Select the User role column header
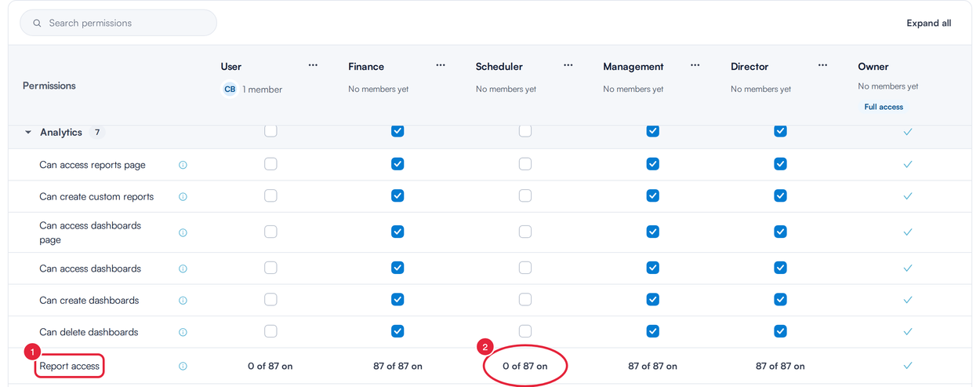 coord(231,67)
